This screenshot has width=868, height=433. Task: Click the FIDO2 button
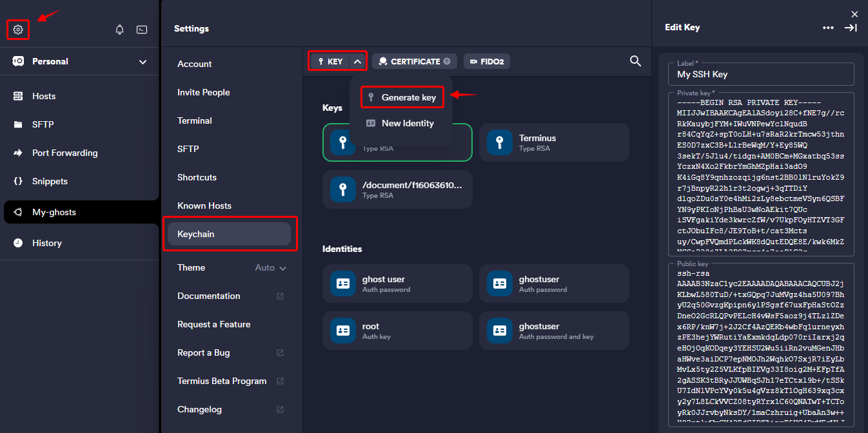[x=487, y=61]
